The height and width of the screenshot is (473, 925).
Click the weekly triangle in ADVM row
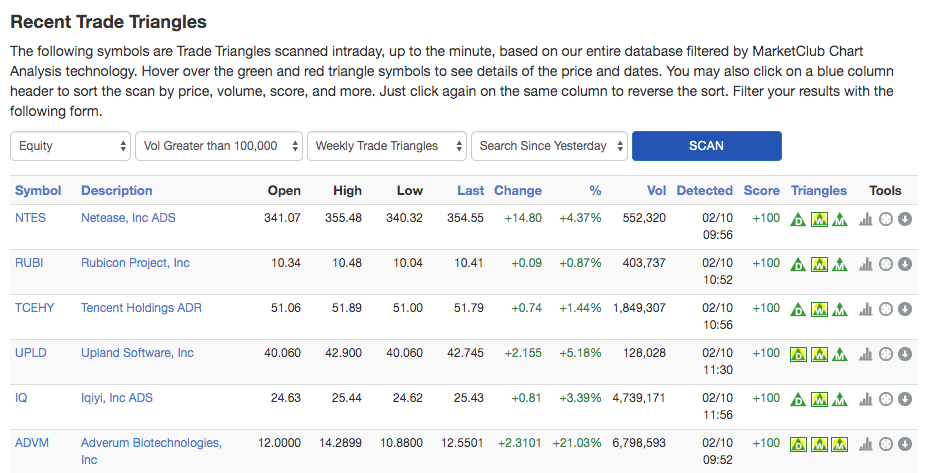click(x=819, y=444)
